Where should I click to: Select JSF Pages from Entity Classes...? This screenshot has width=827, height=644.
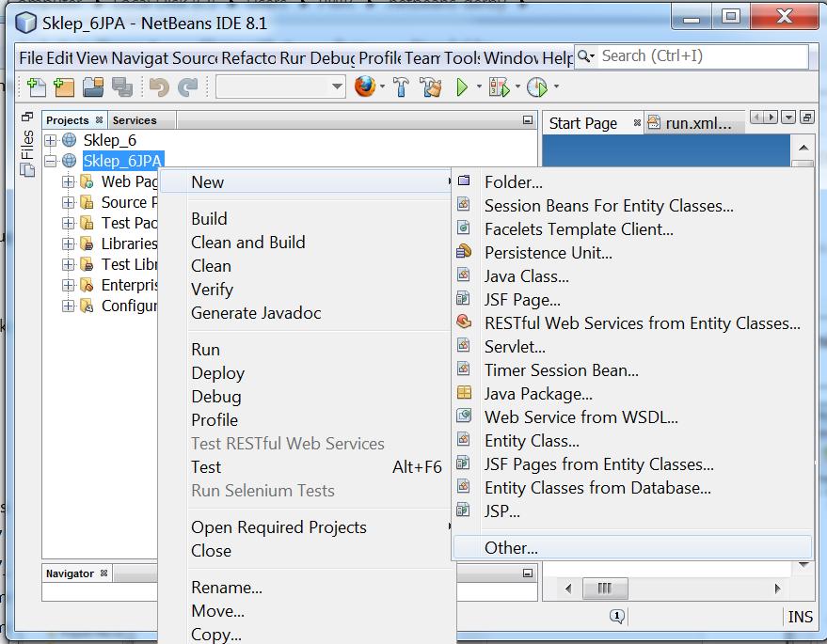(x=598, y=464)
